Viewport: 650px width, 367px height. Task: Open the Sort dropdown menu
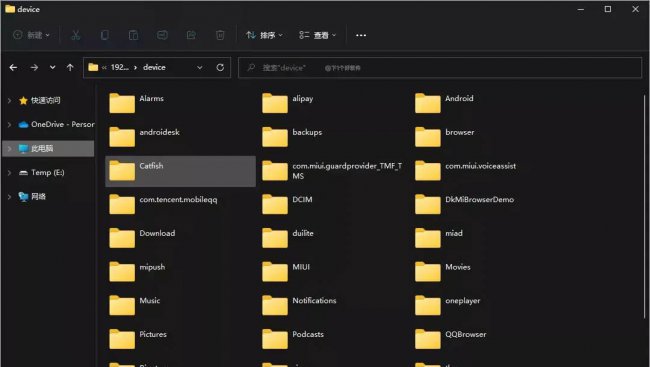[x=264, y=35]
